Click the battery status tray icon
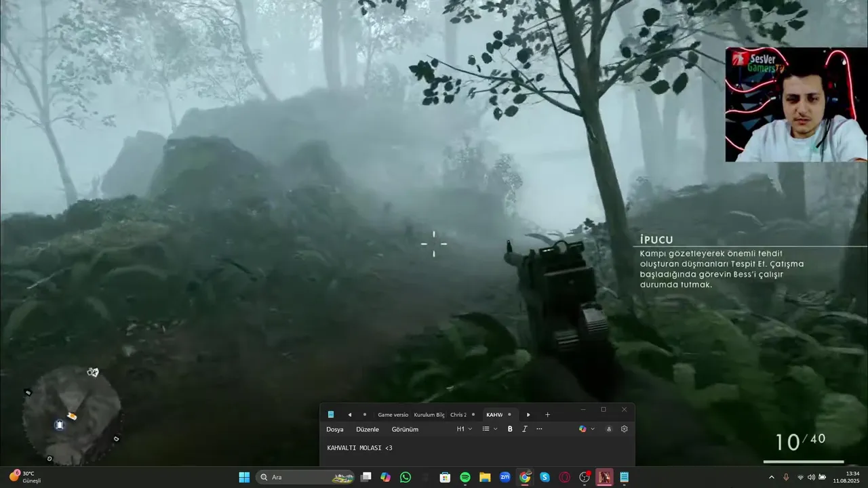Image resolution: width=868 pixels, height=488 pixels. click(x=823, y=477)
